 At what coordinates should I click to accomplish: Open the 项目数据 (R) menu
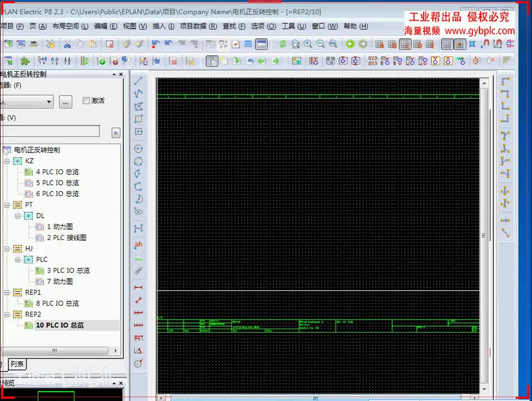pyautogui.click(x=199, y=26)
